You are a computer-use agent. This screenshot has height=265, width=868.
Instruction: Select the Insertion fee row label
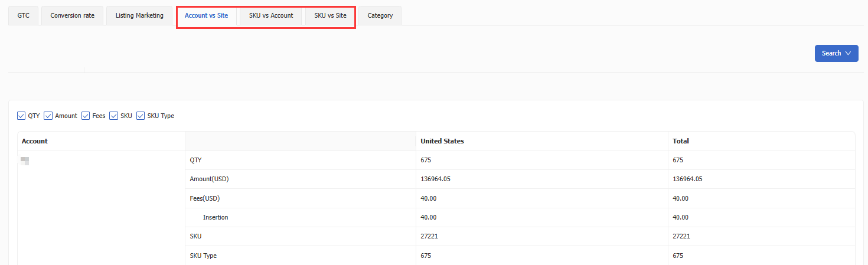click(216, 217)
